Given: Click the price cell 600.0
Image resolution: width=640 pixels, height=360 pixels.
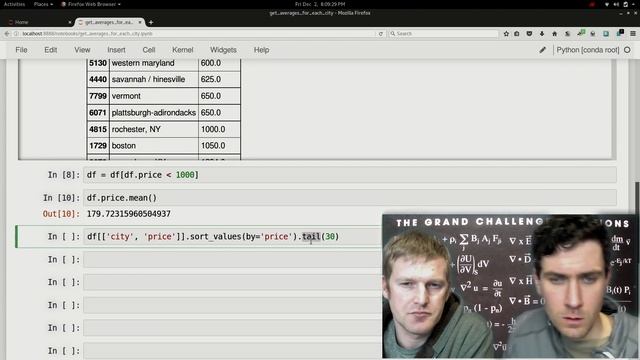Looking at the screenshot, I should [220, 63].
